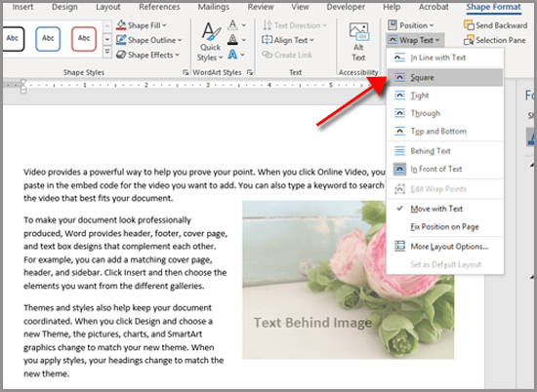Click the indent marker on the ruler
Image resolution: width=537 pixels, height=392 pixels.
23,86
